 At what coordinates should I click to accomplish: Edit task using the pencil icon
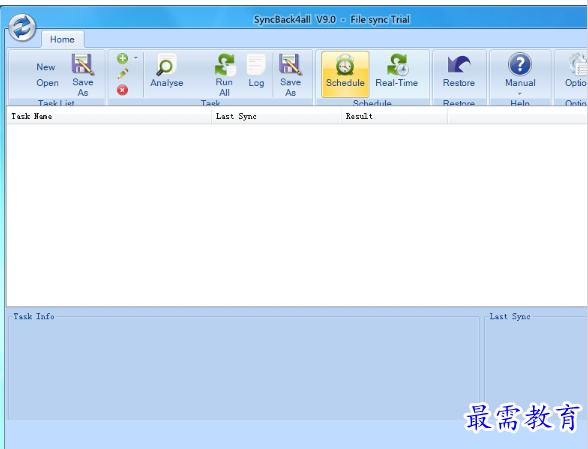(123, 74)
